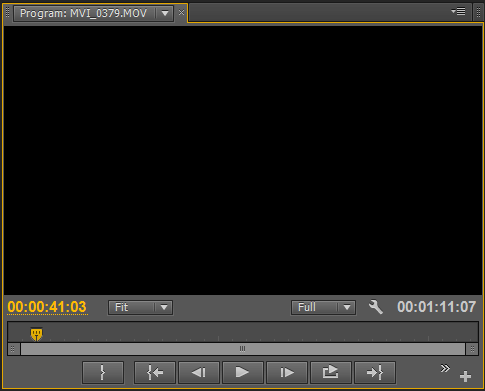Click the yellow playhead marker
The height and width of the screenshot is (391, 485).
pyautogui.click(x=37, y=334)
